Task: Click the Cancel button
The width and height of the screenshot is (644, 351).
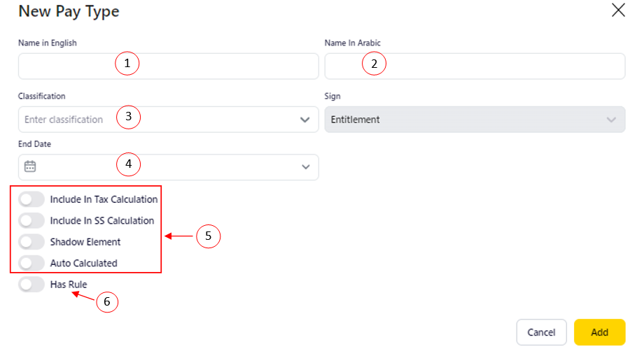Action: click(541, 332)
